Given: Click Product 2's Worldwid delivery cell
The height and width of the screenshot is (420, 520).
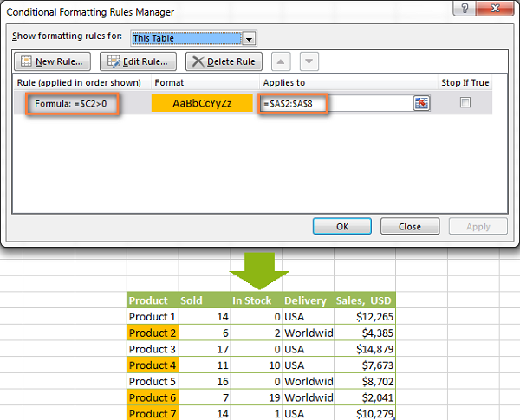Looking at the screenshot, I should pos(308,333).
